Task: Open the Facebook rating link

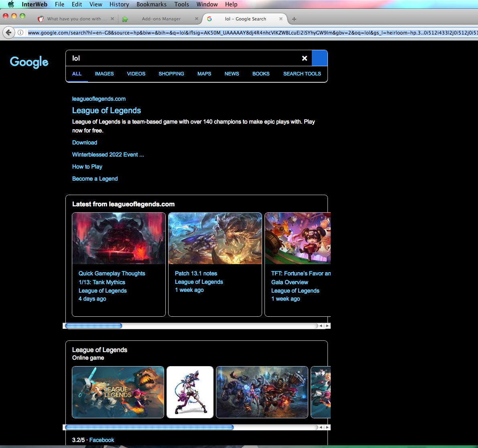Action: [102, 440]
